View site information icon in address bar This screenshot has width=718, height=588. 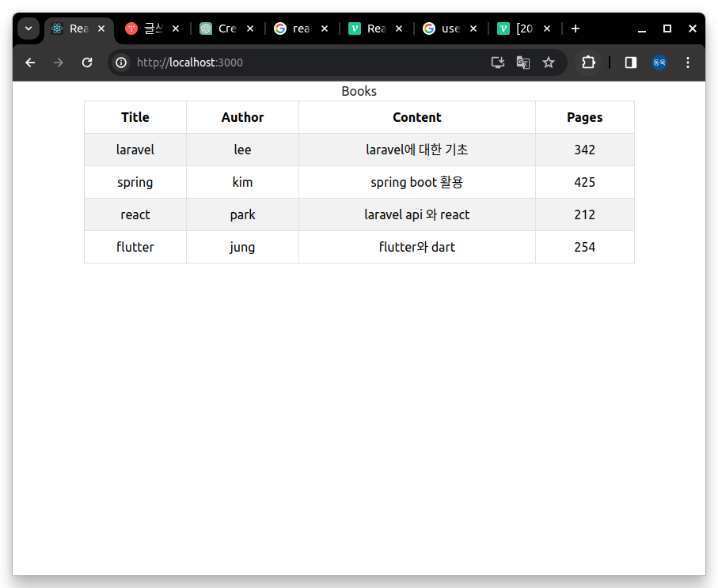pos(121,63)
